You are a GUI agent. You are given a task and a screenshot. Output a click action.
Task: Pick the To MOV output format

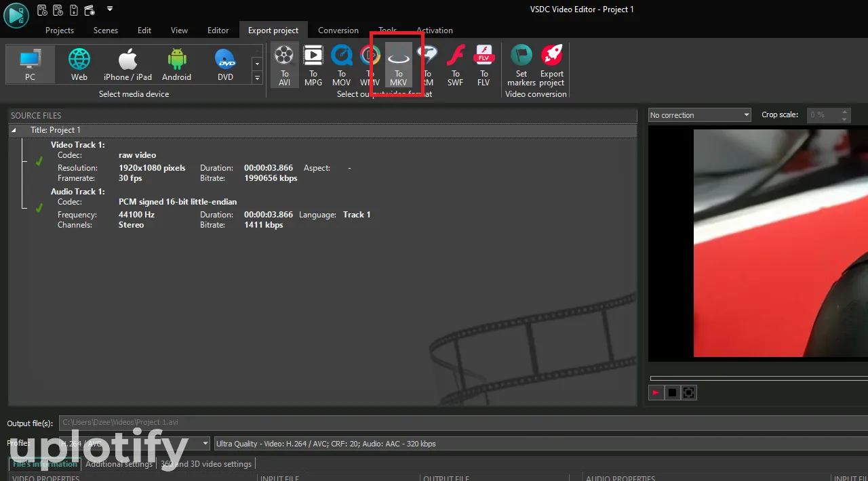342,65
